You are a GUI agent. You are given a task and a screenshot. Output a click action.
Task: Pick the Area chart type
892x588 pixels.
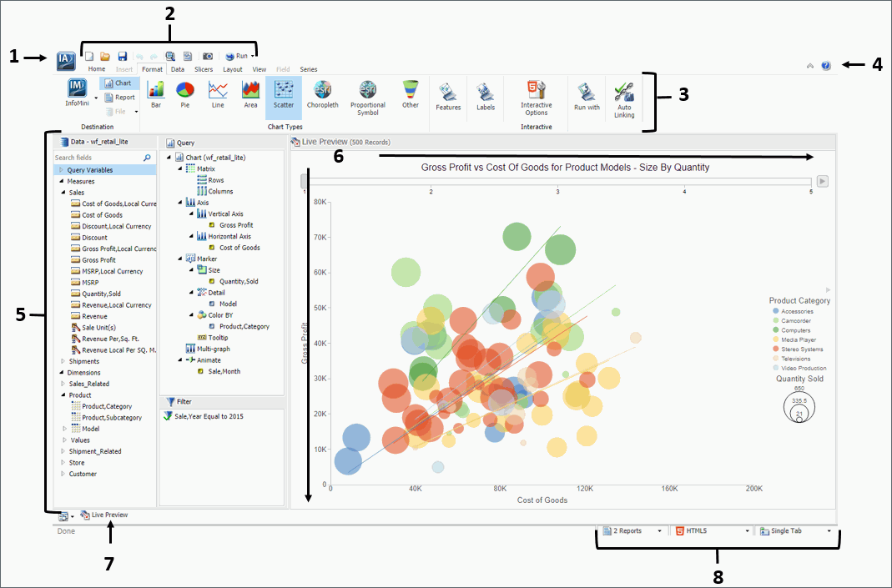(x=251, y=93)
